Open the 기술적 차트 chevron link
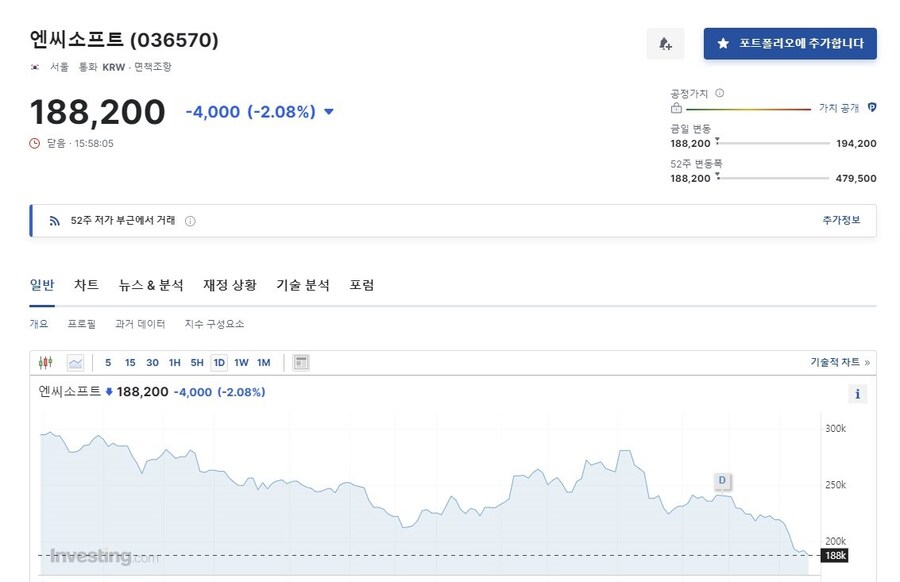900x582 pixels. 868,361
